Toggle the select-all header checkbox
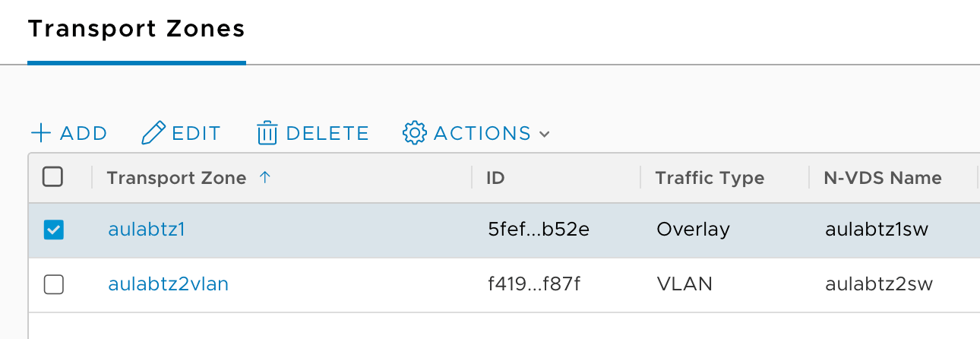 [53, 178]
